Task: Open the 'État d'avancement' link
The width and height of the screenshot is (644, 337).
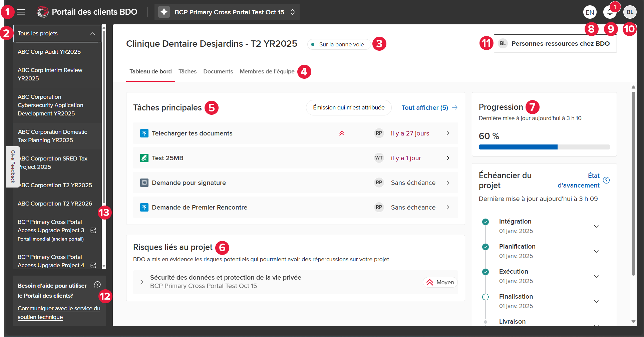Action: (x=579, y=181)
